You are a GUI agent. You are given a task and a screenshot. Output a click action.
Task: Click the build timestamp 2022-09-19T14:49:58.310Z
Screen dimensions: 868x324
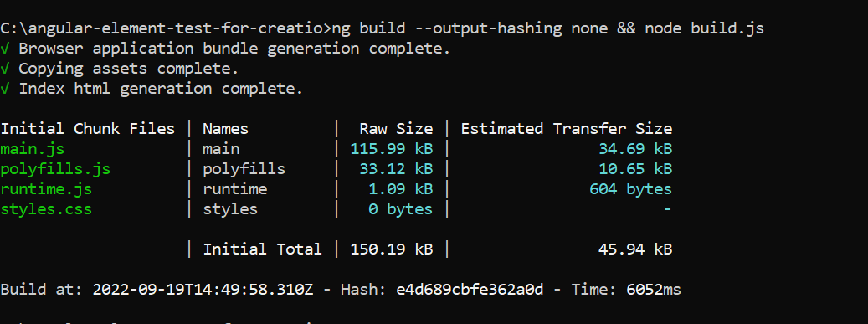pyautogui.click(x=203, y=290)
